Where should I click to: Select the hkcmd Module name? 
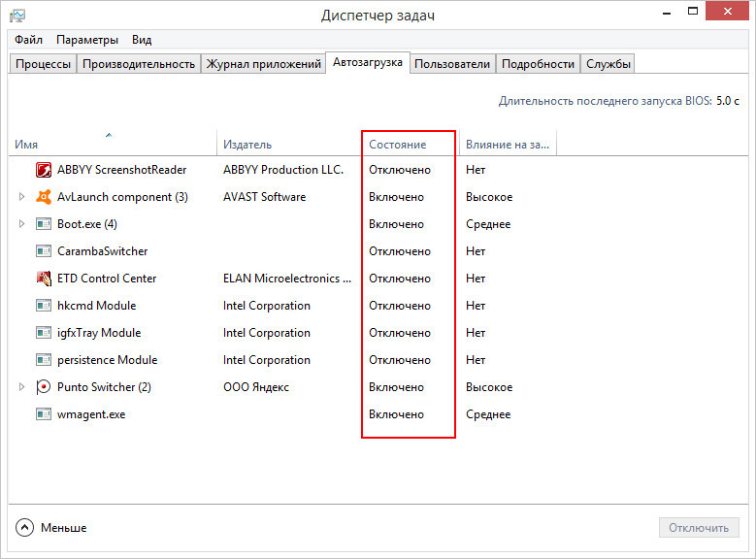96,306
